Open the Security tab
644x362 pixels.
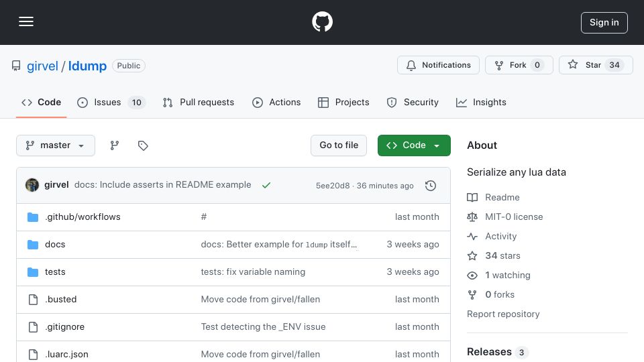(x=413, y=102)
